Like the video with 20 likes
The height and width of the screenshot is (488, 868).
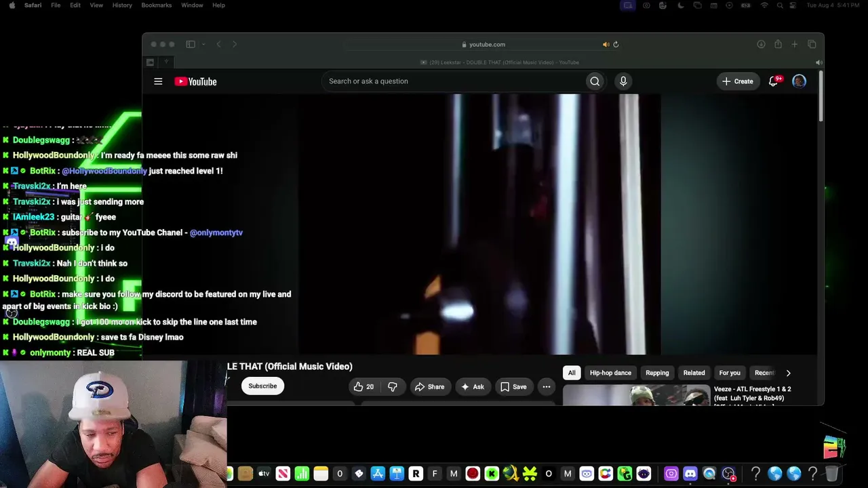(x=364, y=386)
